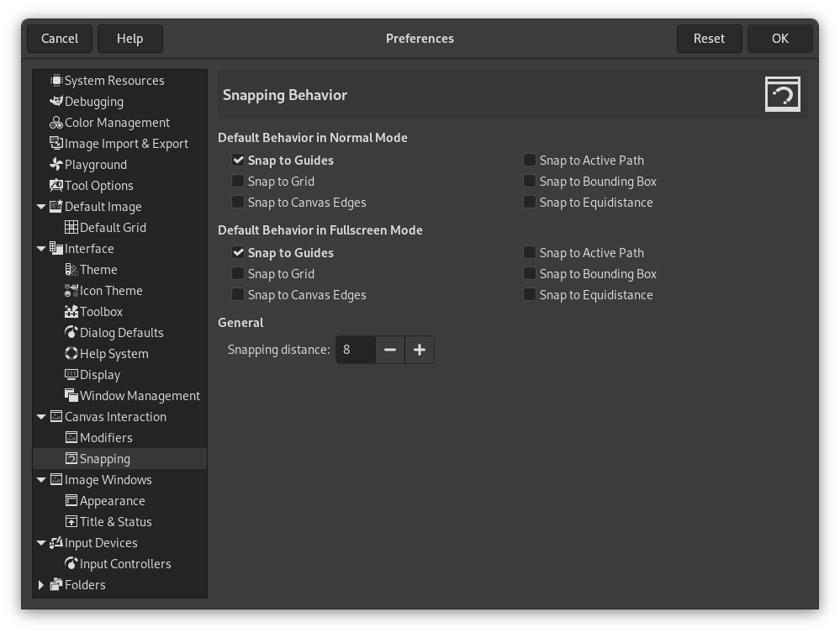This screenshot has height=633, width=840.
Task: Click the snapping distance value field
Action: (x=355, y=349)
